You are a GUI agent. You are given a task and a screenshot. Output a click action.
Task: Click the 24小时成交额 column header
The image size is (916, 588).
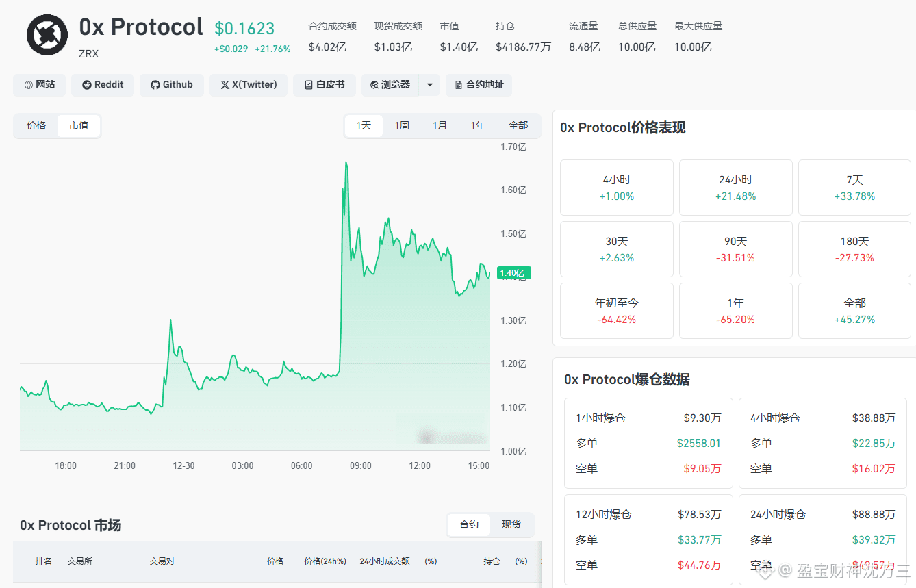click(x=385, y=561)
